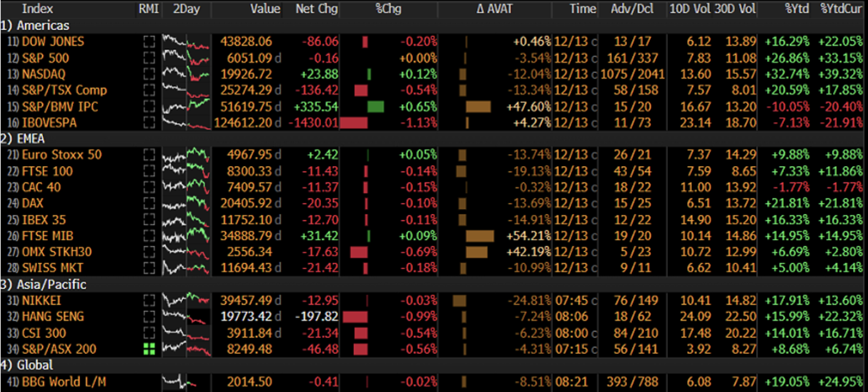The height and width of the screenshot is (392, 868).
Task: Collapse the EMEA section header
Action: [x=22, y=139]
